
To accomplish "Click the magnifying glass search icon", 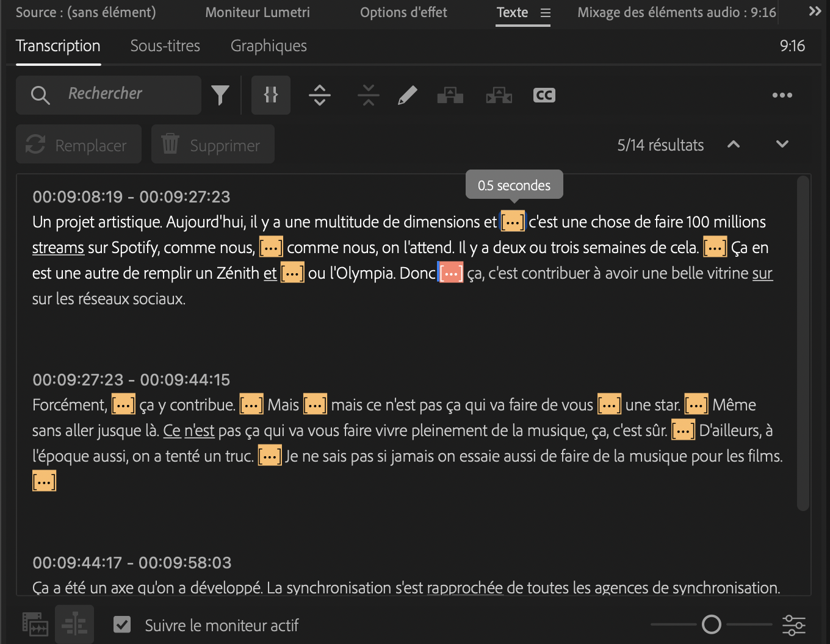I will coord(40,95).
